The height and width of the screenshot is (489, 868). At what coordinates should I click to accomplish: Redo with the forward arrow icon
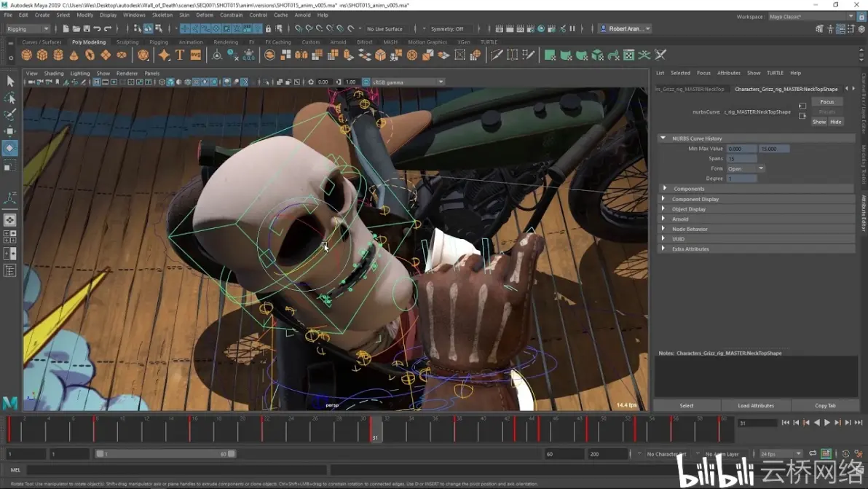click(108, 29)
